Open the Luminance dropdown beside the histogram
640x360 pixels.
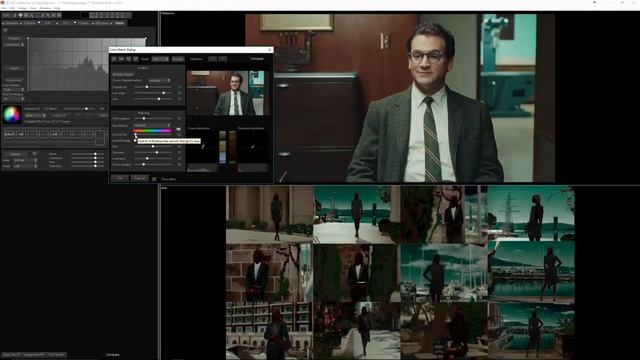coord(13,44)
